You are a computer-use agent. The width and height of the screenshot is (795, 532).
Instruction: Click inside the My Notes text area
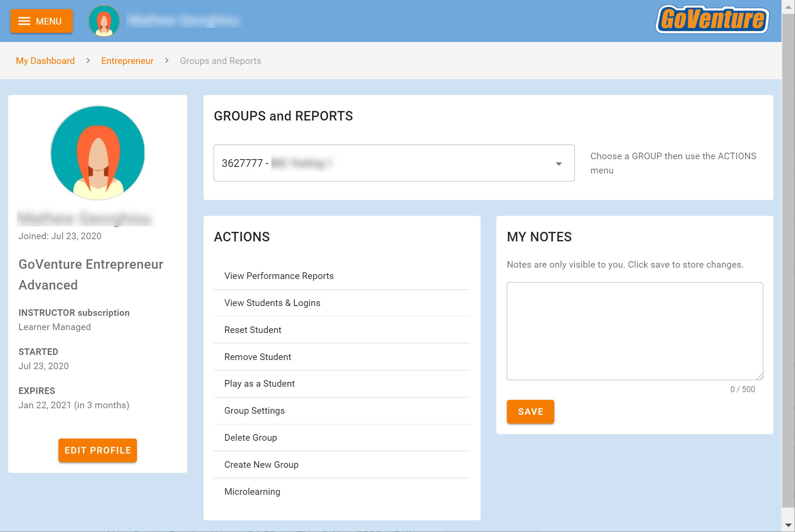click(x=634, y=330)
